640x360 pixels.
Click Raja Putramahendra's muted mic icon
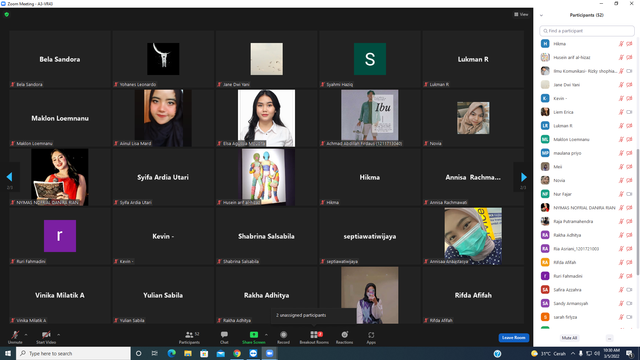621,221
